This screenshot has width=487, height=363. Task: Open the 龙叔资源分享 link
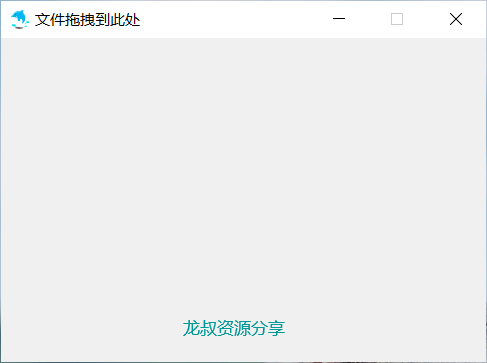click(x=234, y=328)
